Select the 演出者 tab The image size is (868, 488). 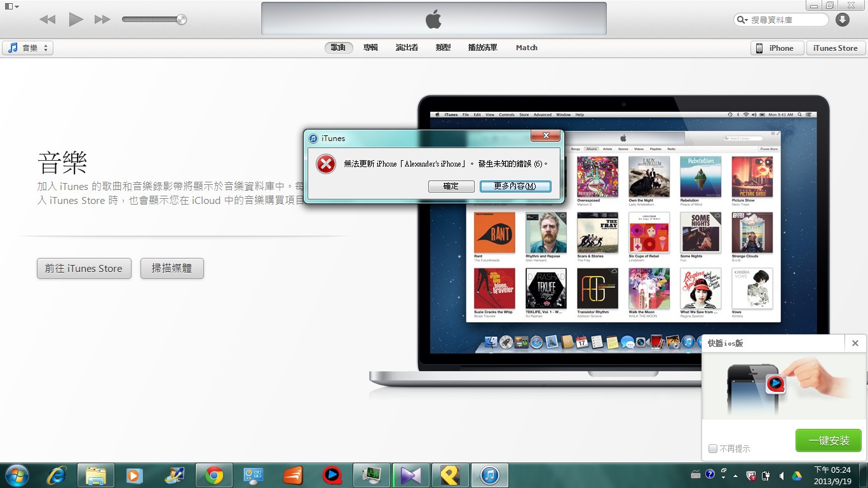[407, 48]
